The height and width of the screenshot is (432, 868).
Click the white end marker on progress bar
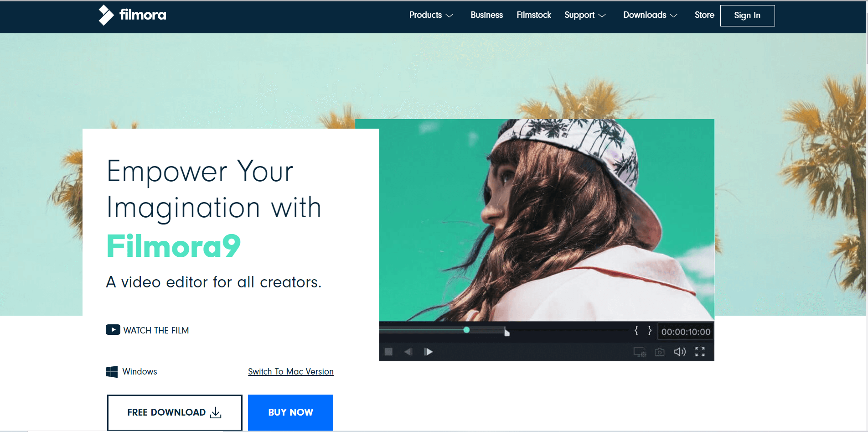(506, 331)
